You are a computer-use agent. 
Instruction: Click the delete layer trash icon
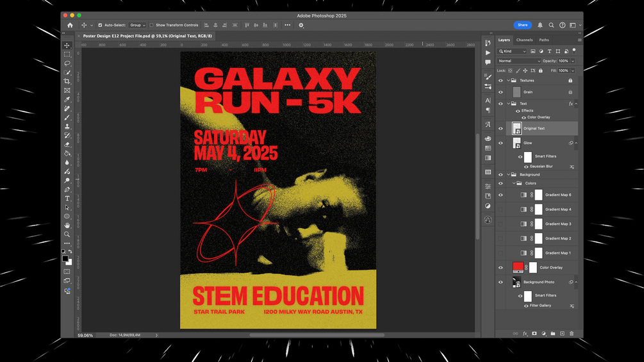[572, 334]
